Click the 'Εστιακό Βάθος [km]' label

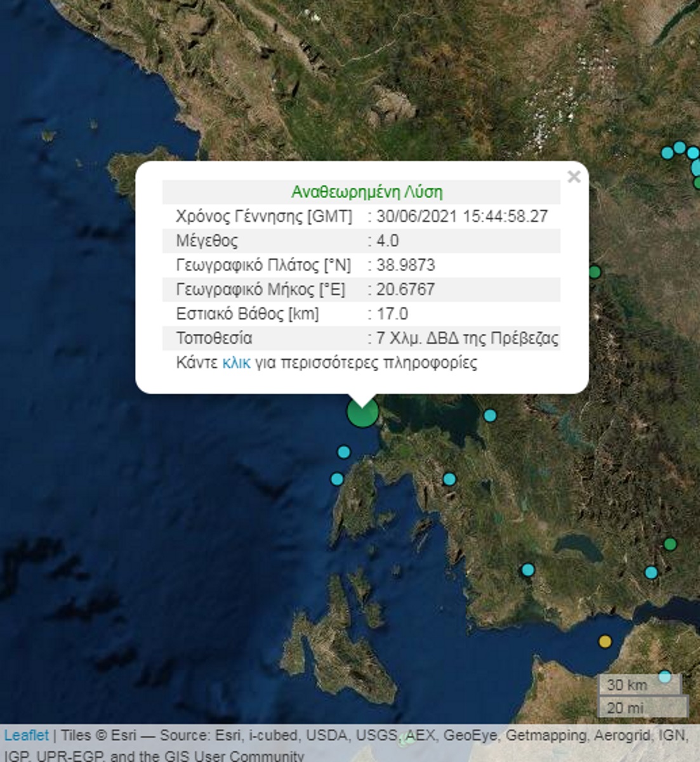click(x=248, y=314)
